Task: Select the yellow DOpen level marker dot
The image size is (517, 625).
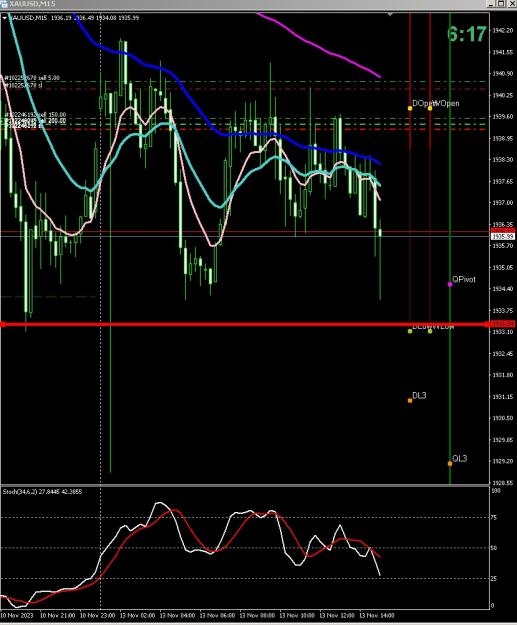Action: [410, 108]
